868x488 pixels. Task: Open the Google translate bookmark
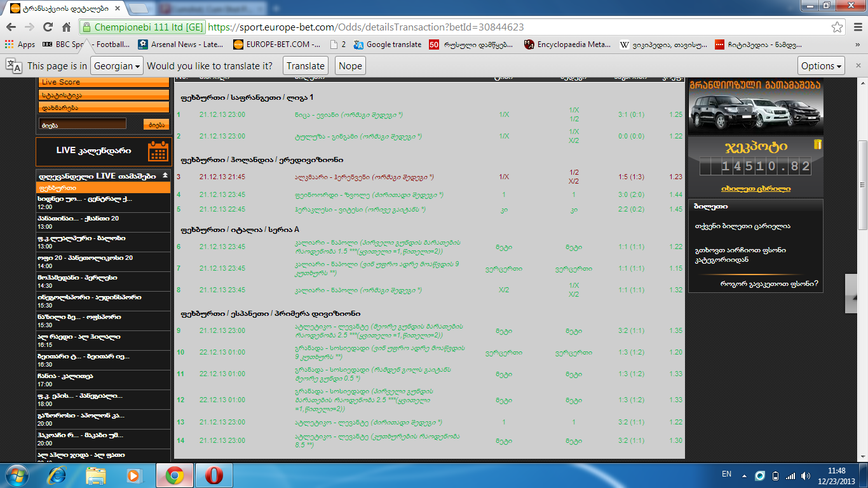coord(388,44)
